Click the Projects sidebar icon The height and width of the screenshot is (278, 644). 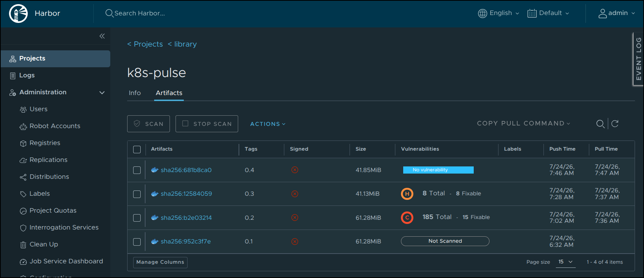13,59
